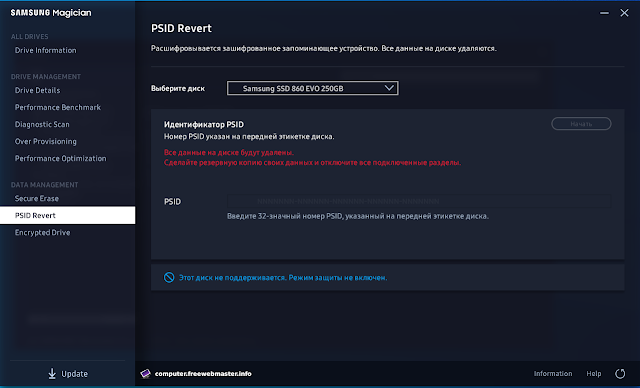
Task: Click the 'Выберите диск' label
Action: pyautogui.click(x=178, y=89)
